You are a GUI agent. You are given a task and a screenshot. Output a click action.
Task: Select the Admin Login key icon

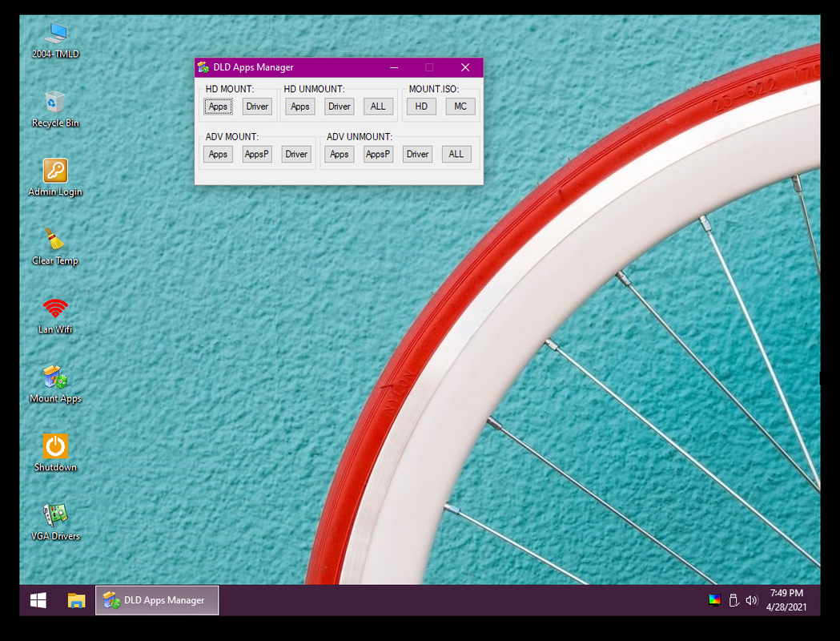tap(55, 177)
